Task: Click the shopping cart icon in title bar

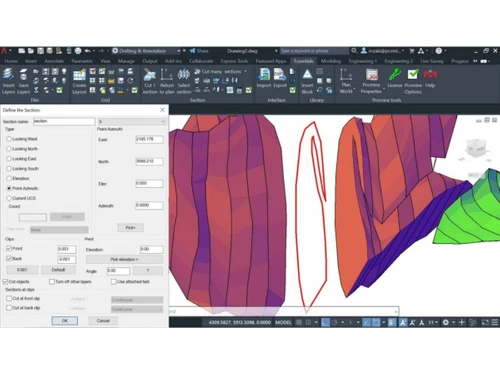Action: tap(412, 51)
